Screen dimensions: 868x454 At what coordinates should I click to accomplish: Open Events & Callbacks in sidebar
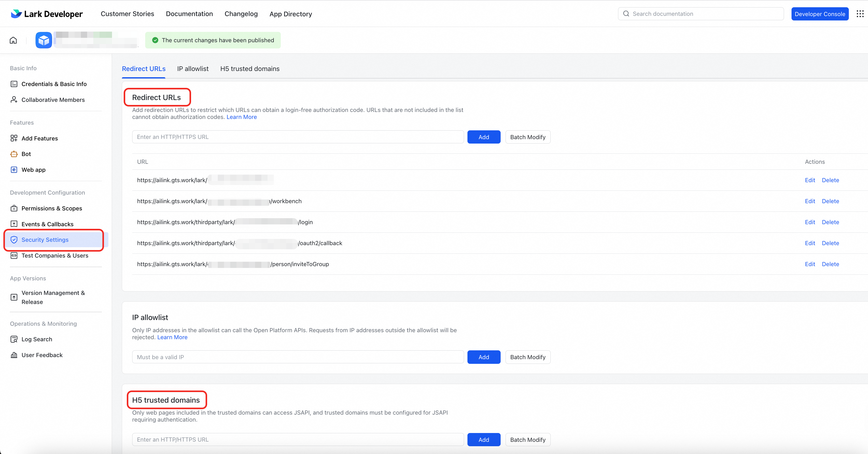coord(47,224)
